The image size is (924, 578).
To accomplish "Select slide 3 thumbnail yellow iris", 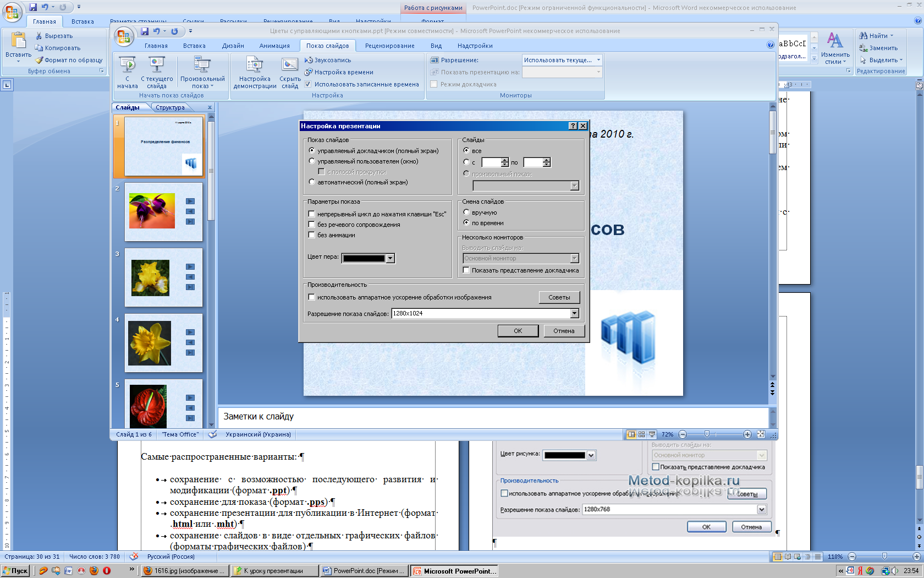I will 163,277.
